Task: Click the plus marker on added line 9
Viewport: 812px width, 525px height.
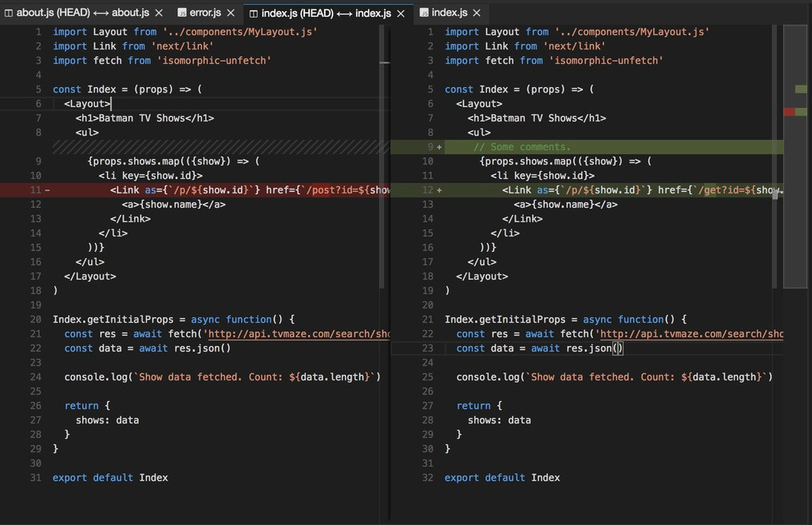Action: pos(439,147)
